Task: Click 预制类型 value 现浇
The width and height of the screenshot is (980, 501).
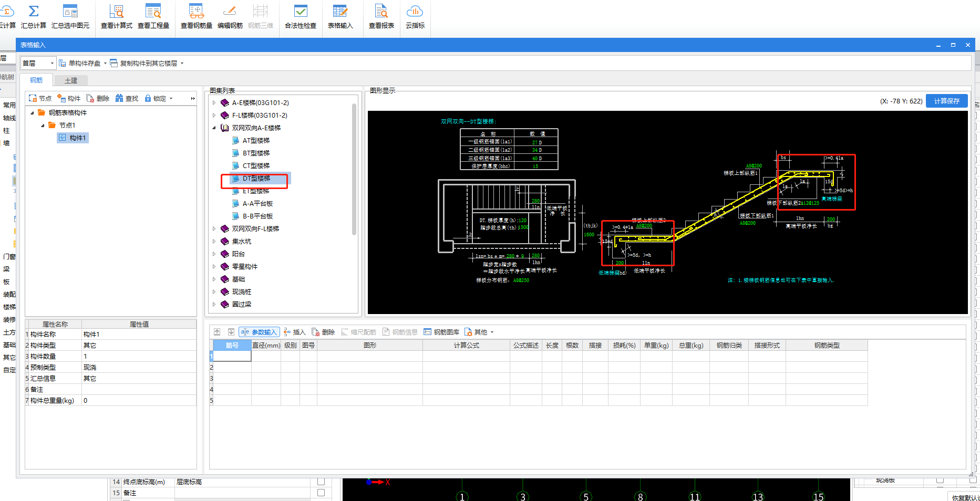Action: pyautogui.click(x=139, y=367)
